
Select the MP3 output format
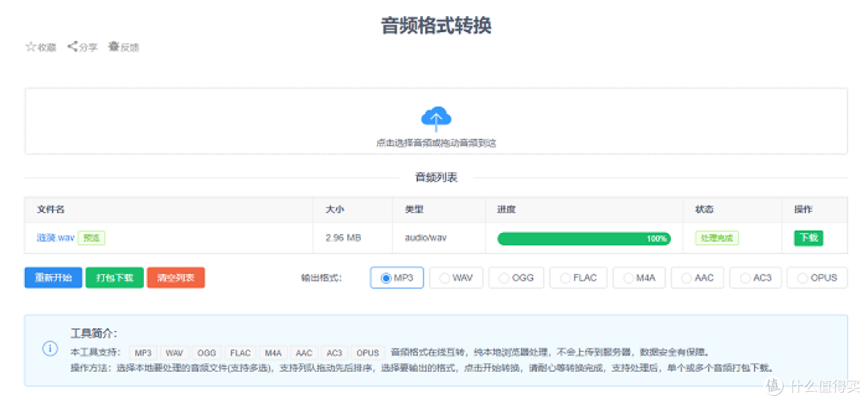click(397, 278)
